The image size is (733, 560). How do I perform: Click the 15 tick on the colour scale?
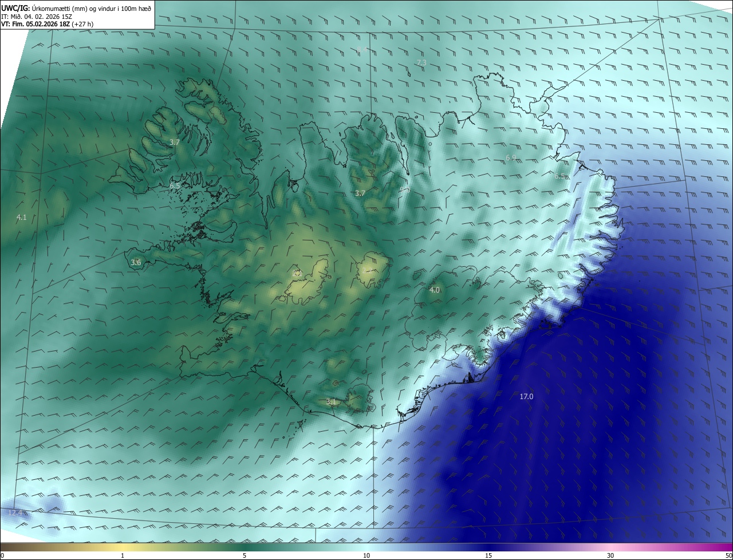click(488, 555)
